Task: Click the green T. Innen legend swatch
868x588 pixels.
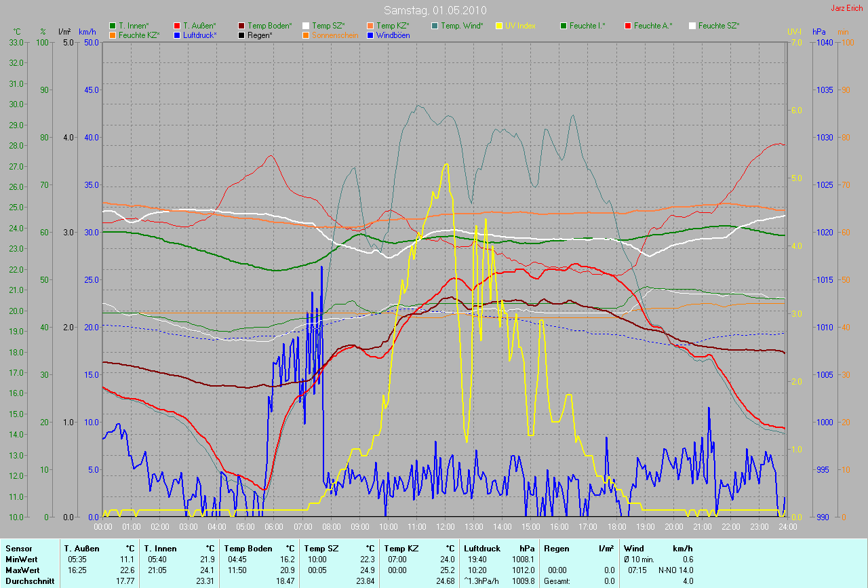Action: [113, 26]
